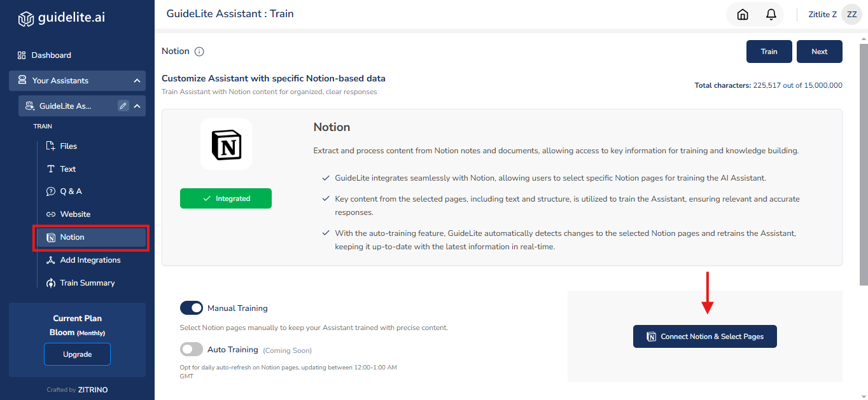Viewport: 868px width, 400px height.
Task: Toggle the Manual Training switch
Action: click(192, 308)
